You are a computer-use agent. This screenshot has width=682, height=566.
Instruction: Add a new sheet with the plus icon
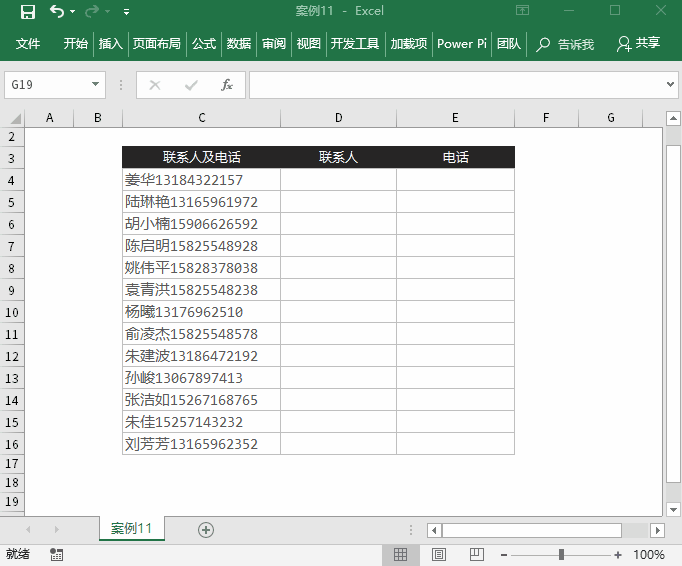pyautogui.click(x=206, y=530)
